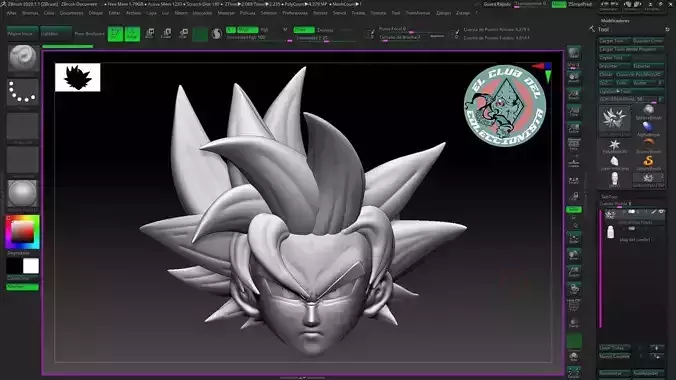The width and height of the screenshot is (676, 380).
Task: Pick a hue in the color picker square
Action: [22, 232]
